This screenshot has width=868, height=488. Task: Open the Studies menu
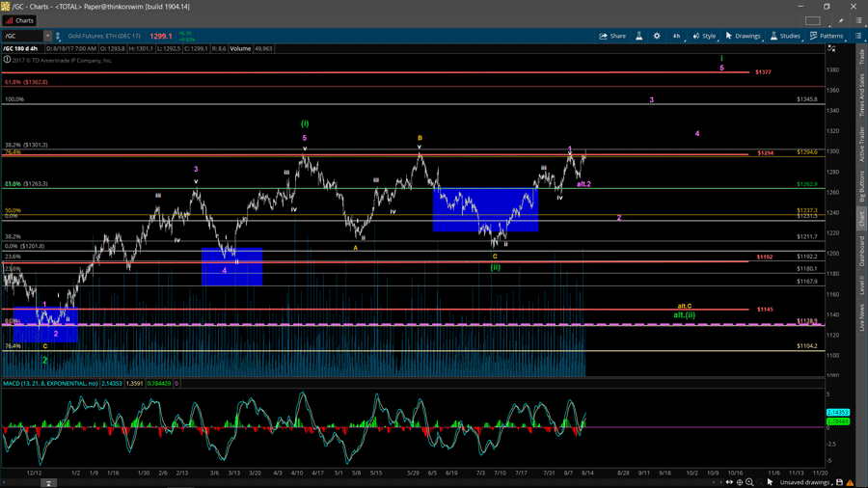point(785,36)
